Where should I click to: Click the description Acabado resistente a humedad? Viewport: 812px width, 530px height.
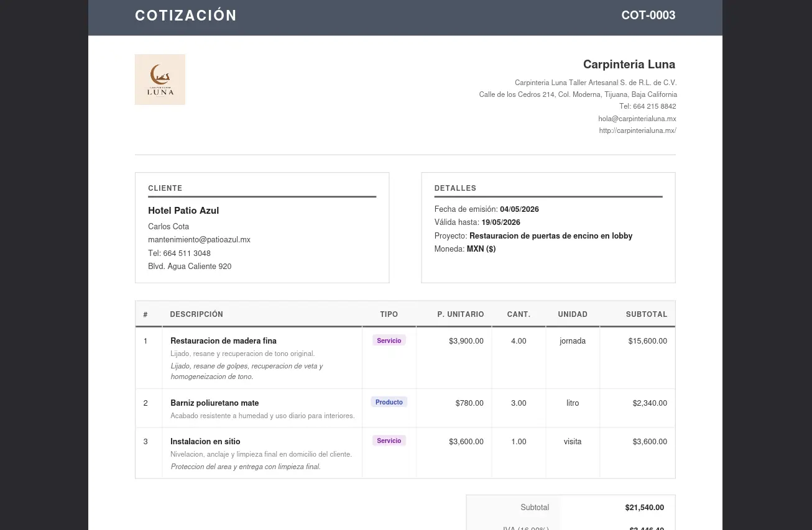[x=262, y=416]
